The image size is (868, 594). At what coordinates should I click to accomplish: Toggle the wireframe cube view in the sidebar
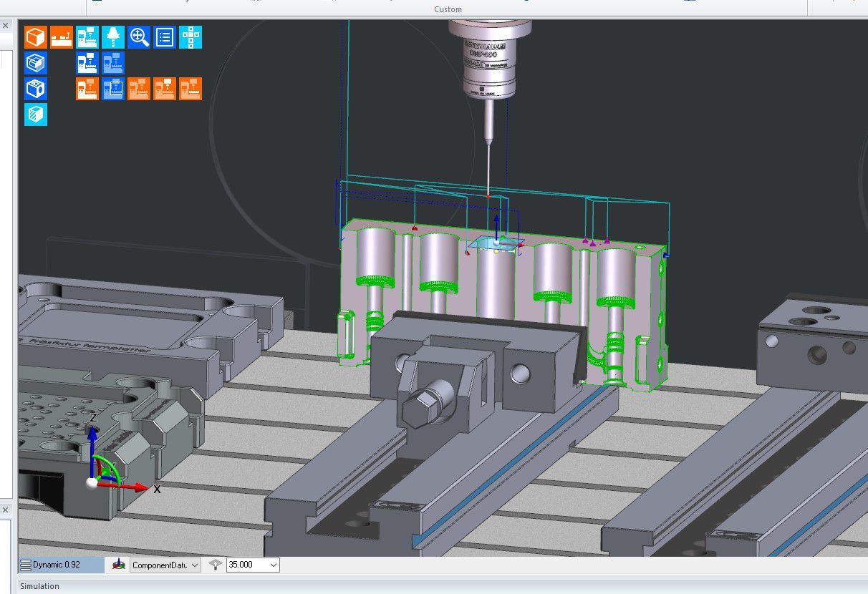[x=36, y=63]
